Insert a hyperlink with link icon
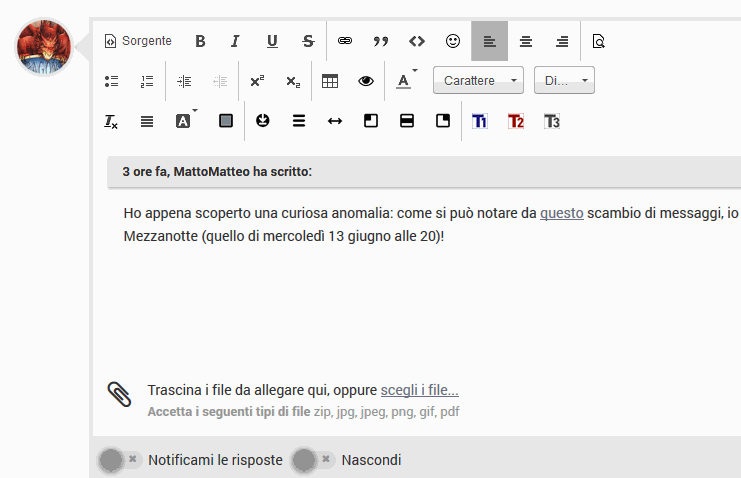The image size is (741, 478). click(x=345, y=41)
